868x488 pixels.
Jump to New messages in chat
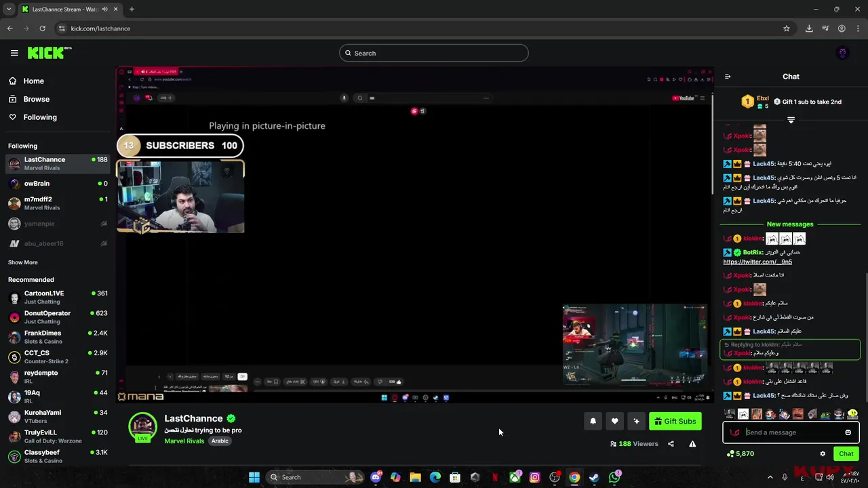(x=790, y=224)
